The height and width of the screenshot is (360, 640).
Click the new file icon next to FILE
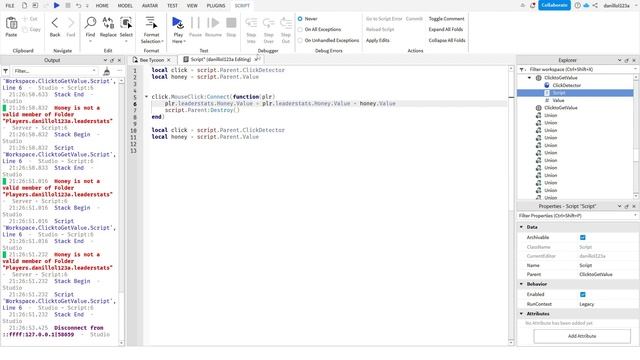click(x=24, y=5)
